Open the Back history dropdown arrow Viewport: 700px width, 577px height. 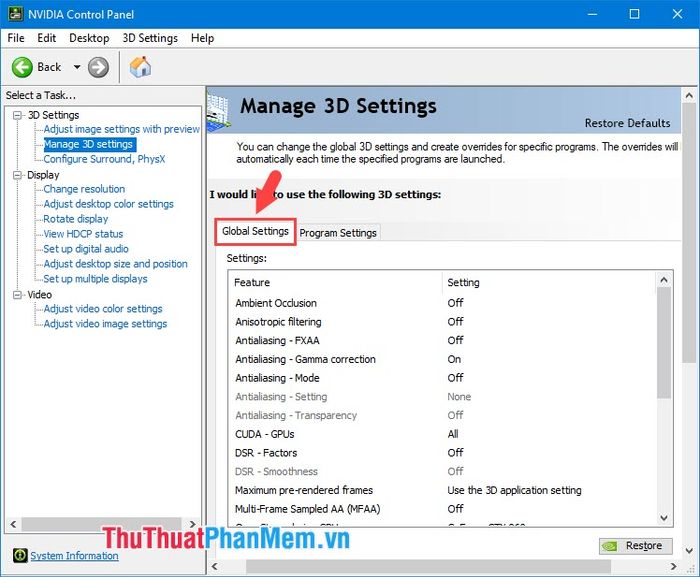point(77,67)
